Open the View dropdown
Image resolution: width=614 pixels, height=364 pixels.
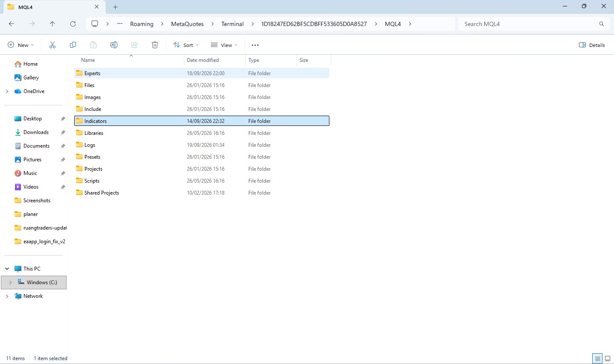tap(224, 45)
